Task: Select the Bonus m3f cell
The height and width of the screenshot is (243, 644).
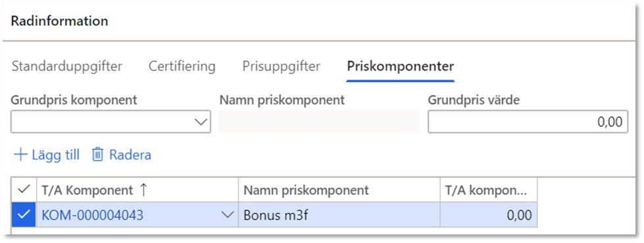Action: point(339,215)
